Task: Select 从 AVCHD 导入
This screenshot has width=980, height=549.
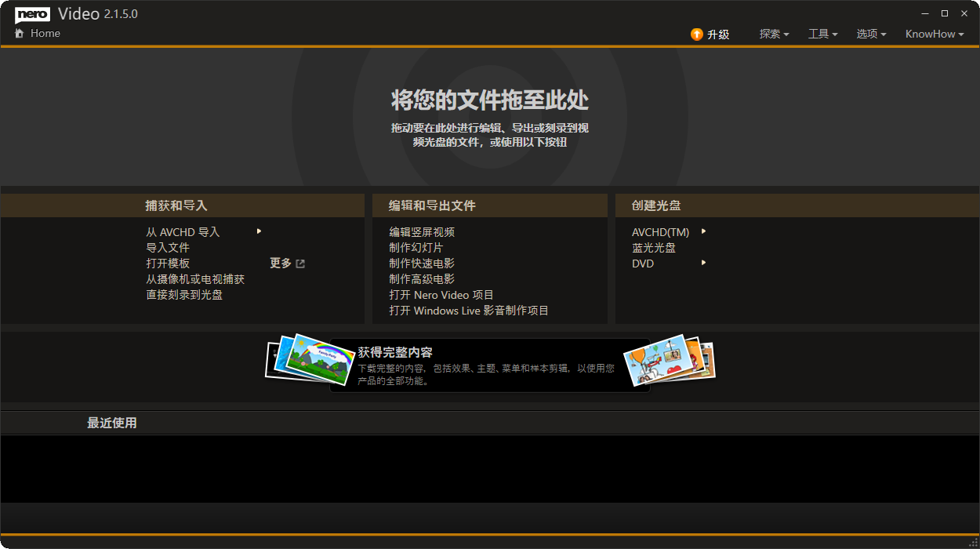Action: (x=183, y=232)
